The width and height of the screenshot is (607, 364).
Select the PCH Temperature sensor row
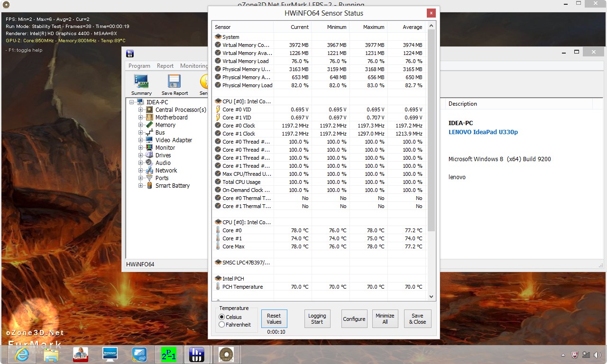pyautogui.click(x=319, y=287)
